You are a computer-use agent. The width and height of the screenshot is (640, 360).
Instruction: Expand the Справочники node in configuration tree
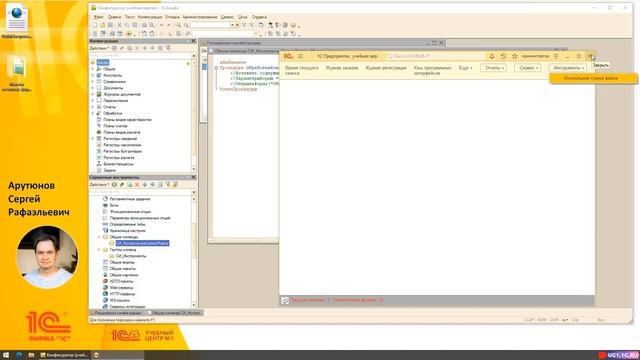93,82
